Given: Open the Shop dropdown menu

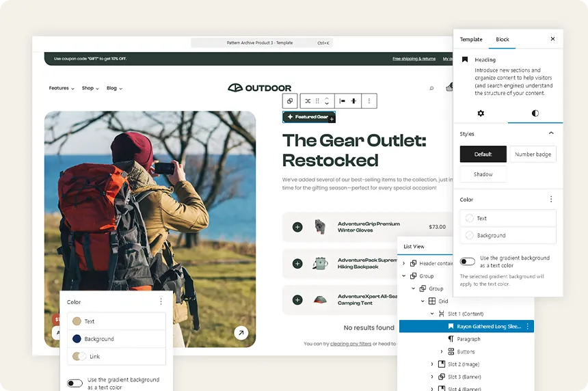Looking at the screenshot, I should pyautogui.click(x=90, y=88).
